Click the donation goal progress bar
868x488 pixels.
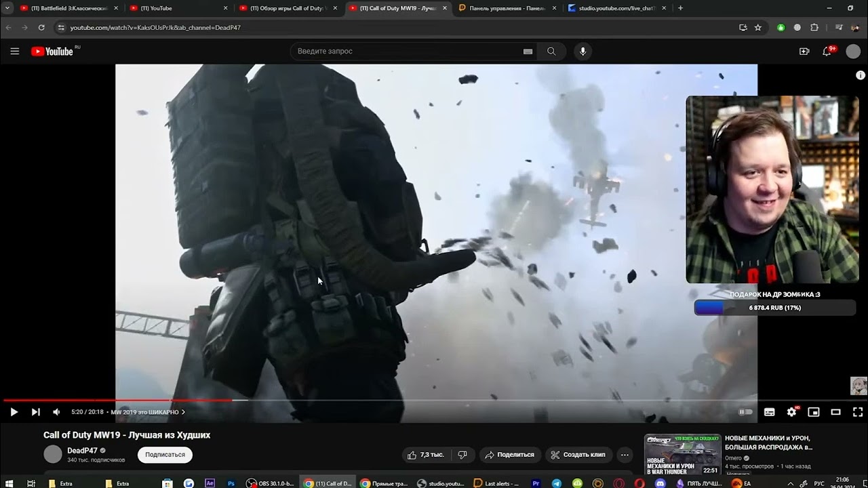[x=774, y=308]
